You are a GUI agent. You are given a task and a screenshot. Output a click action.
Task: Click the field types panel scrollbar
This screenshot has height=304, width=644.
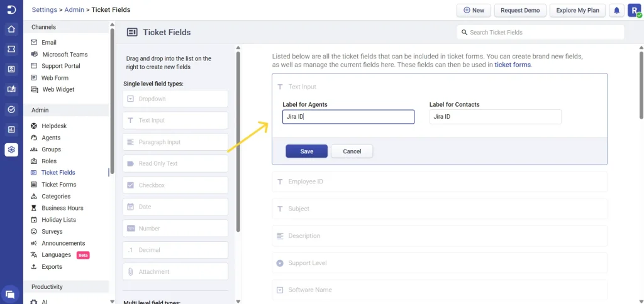click(x=238, y=141)
